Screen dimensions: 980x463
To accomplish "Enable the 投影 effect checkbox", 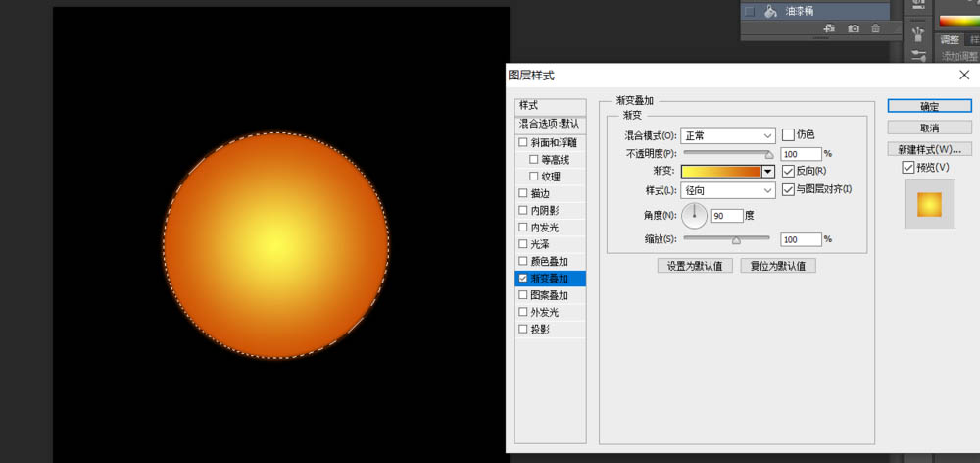I will (x=523, y=329).
